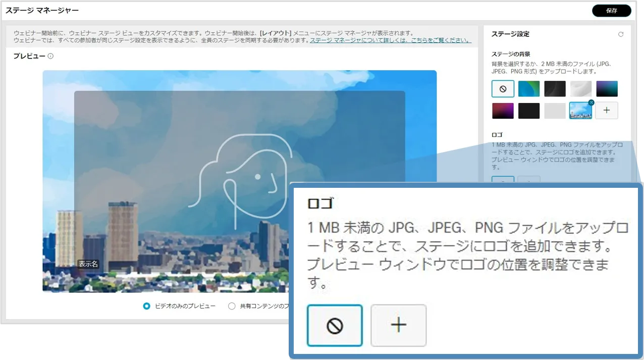The width and height of the screenshot is (644, 360).
Task: Pick the white fabric texture background
Action: pos(580,89)
